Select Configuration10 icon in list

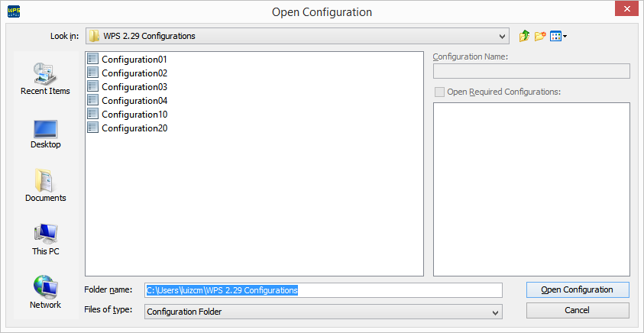pyautogui.click(x=93, y=115)
